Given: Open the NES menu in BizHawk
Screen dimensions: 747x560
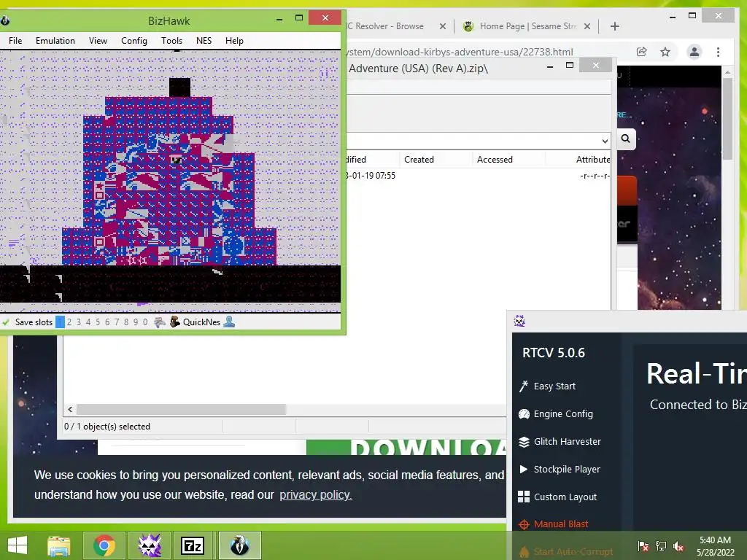Looking at the screenshot, I should pos(204,41).
